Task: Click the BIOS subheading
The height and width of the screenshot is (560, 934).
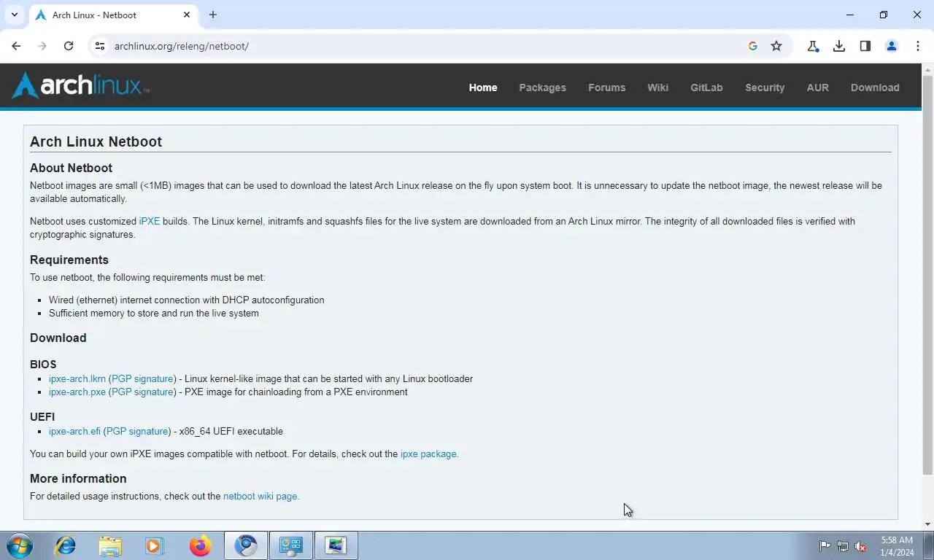Action: pos(43,365)
